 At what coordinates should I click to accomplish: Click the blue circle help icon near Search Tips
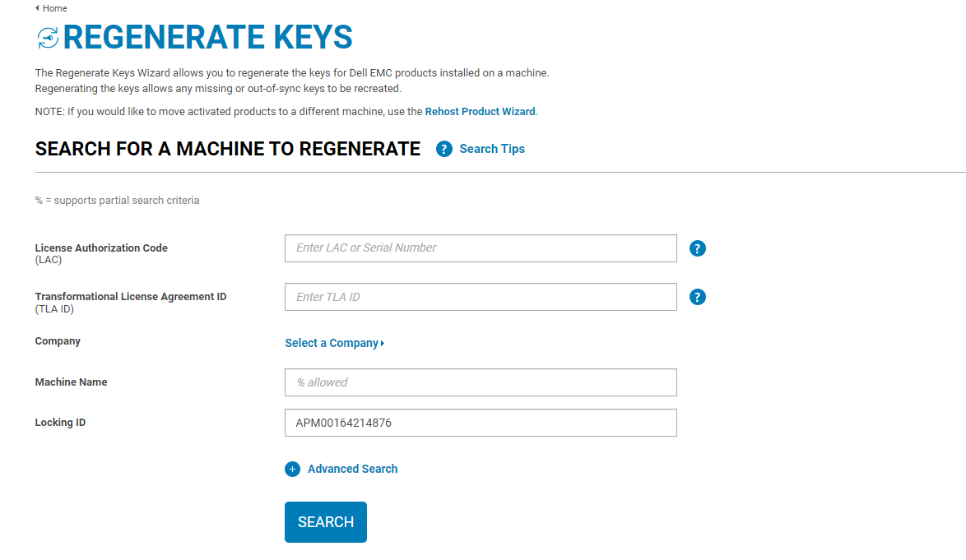click(444, 149)
